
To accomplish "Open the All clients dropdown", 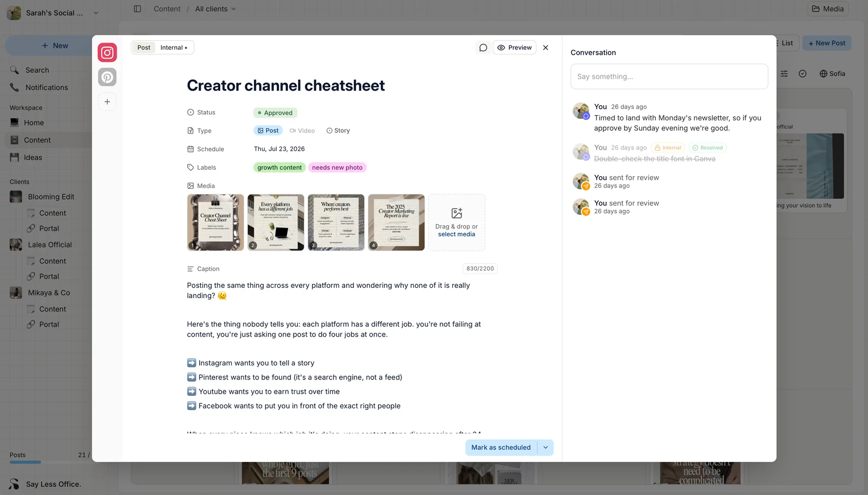I will coord(215,9).
